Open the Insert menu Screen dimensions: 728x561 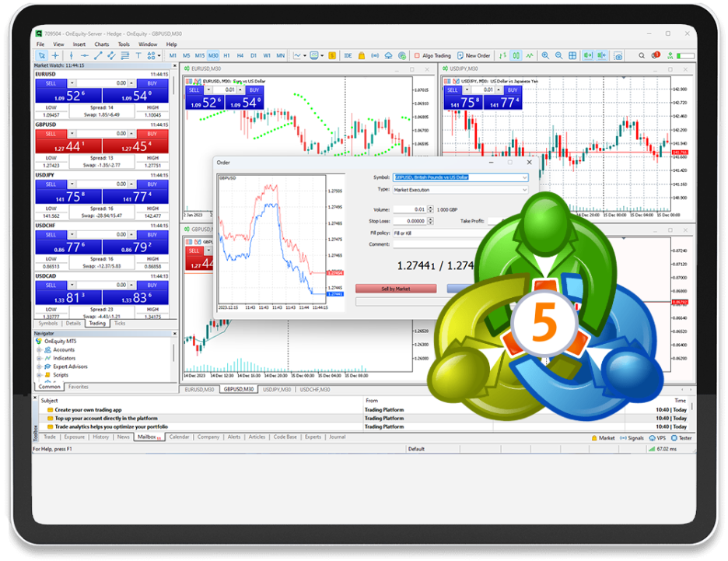(79, 44)
